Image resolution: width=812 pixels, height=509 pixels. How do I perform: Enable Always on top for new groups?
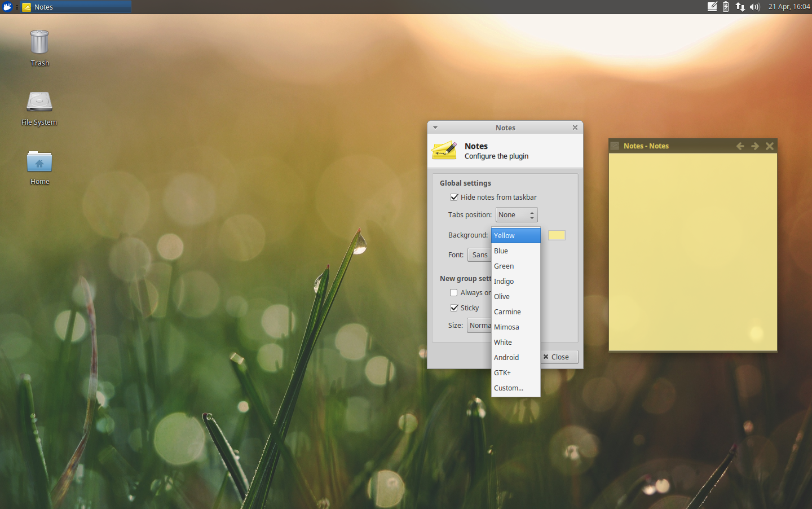coord(454,292)
